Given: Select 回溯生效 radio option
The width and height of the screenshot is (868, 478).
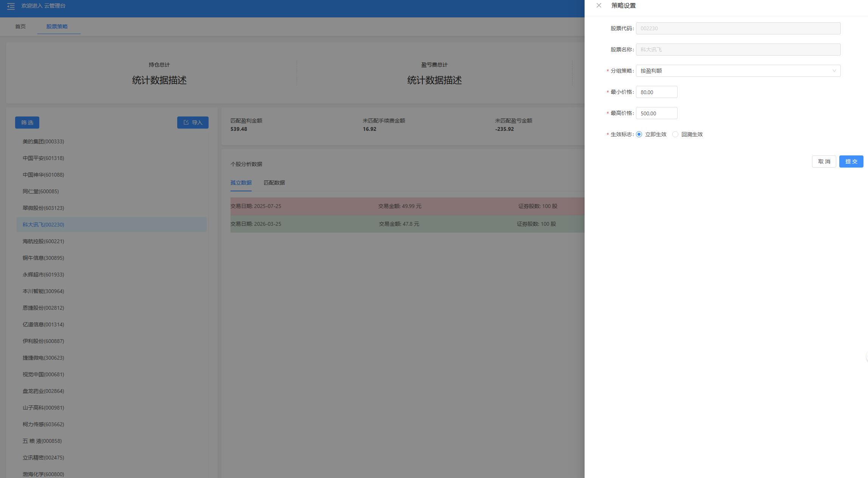Looking at the screenshot, I should pyautogui.click(x=675, y=134).
